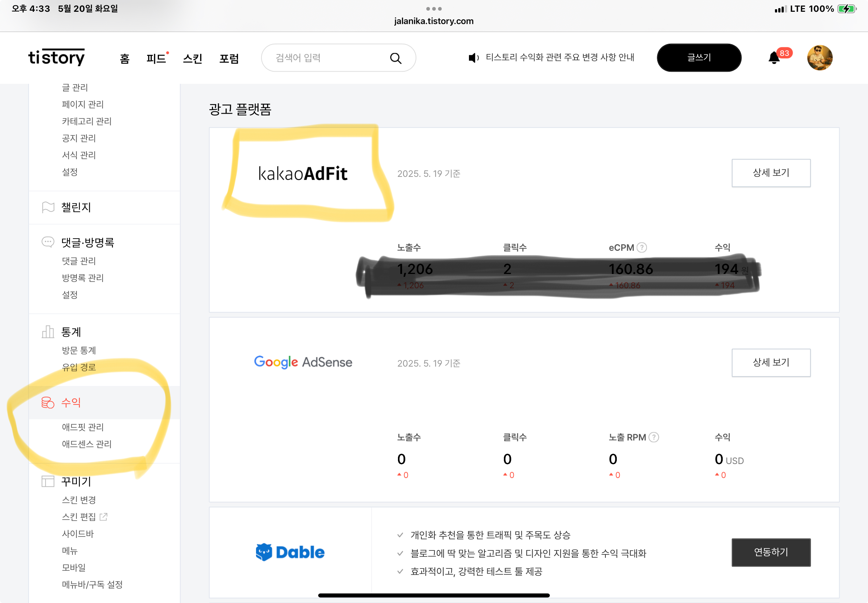Image resolution: width=868 pixels, height=603 pixels.
Task: Open 메뉴바/구독 설정 in sidebar
Action: 92,585
